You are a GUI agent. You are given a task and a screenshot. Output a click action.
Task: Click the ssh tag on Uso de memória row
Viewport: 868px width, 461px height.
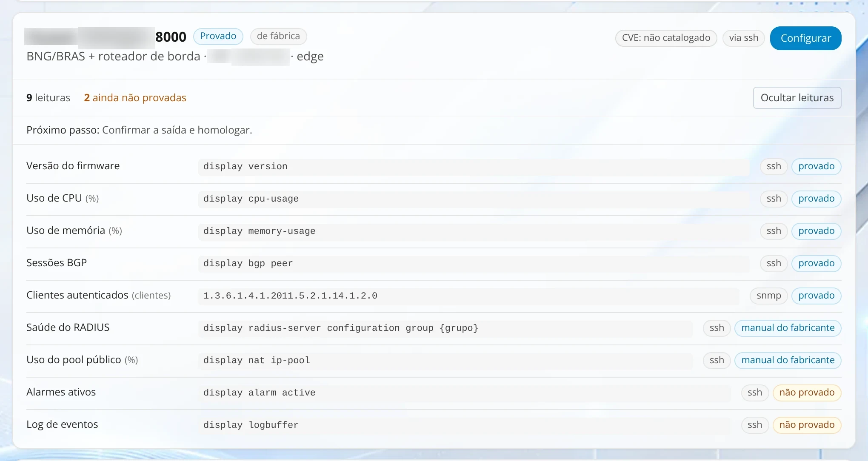click(x=774, y=231)
